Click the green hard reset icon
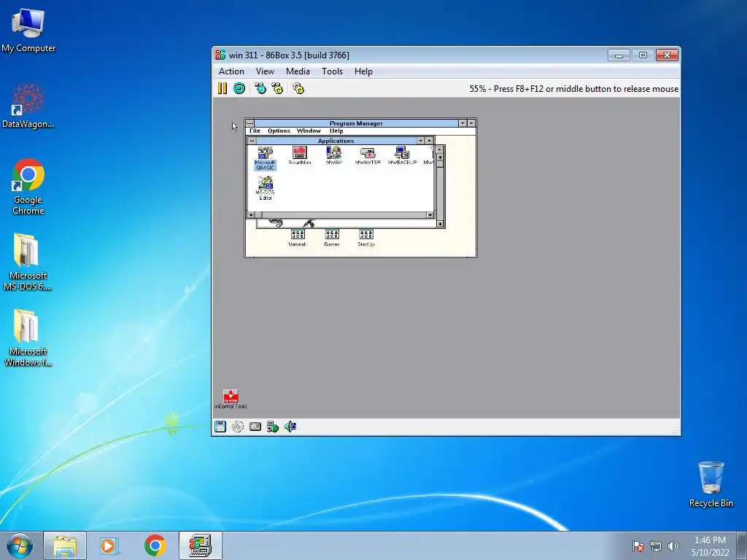747x560 pixels. (x=239, y=88)
